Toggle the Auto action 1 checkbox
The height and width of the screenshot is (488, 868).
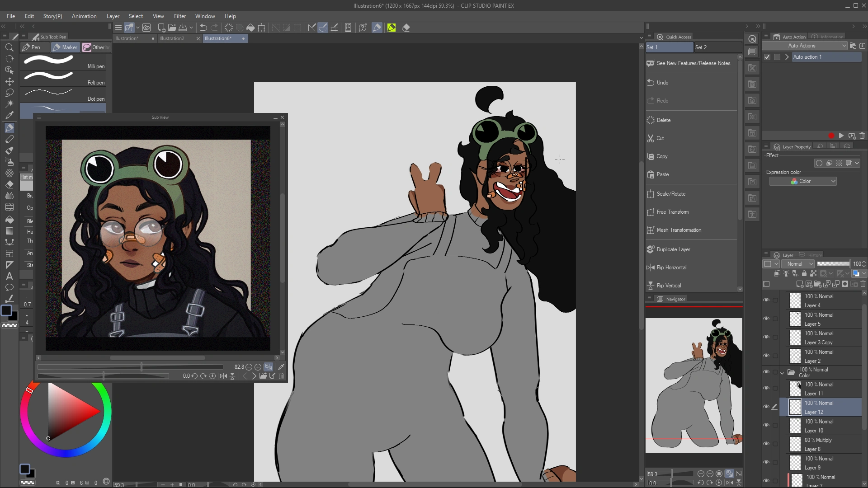[x=767, y=57]
